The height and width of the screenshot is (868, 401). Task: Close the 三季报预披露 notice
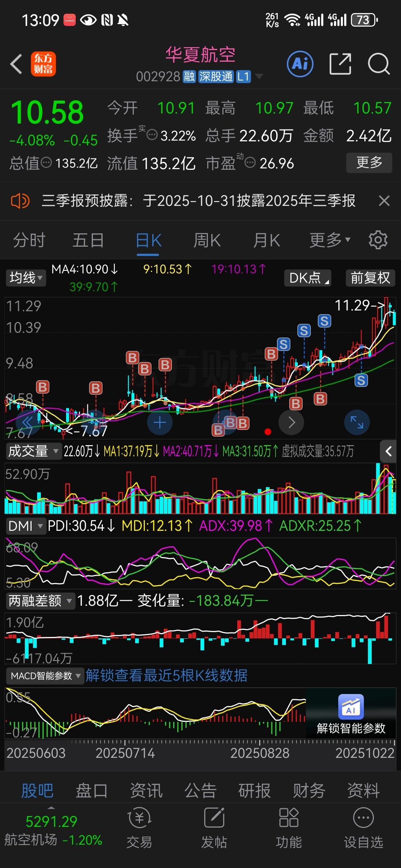pyautogui.click(x=384, y=201)
